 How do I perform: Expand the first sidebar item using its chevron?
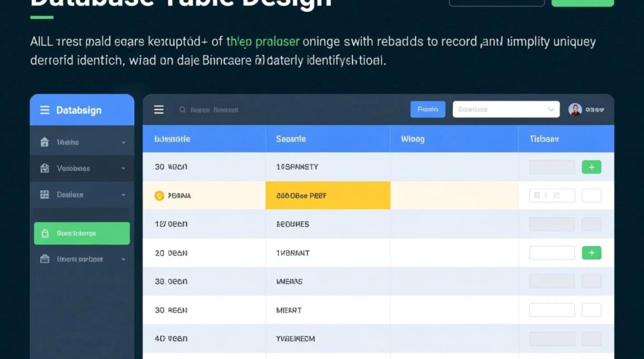point(124,143)
